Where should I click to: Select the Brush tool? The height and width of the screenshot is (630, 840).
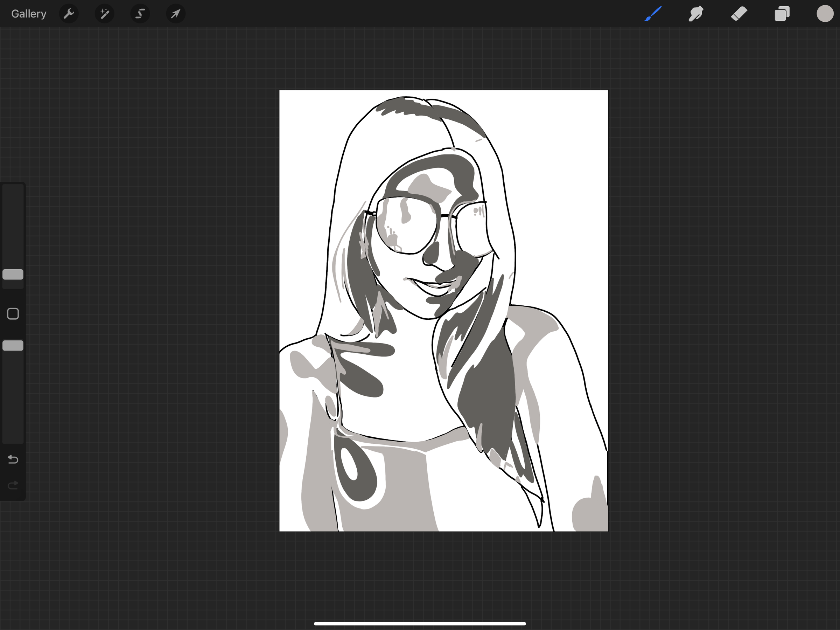point(653,14)
